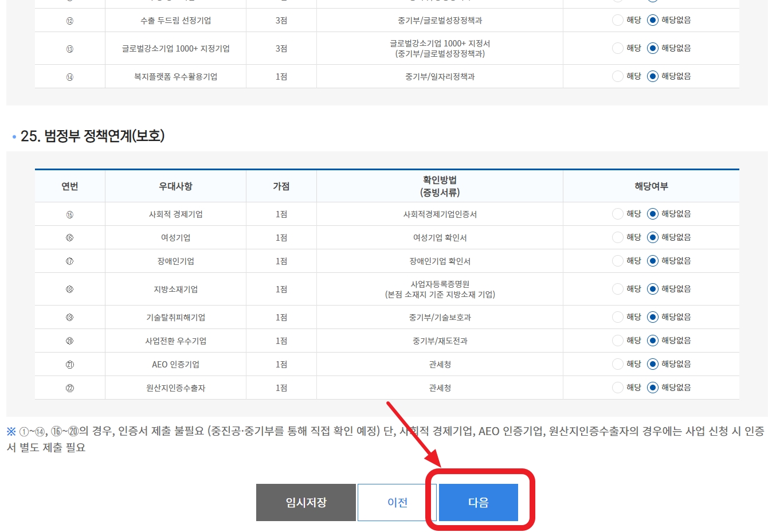
Task: Select 해당없음 for 장애인기업
Action: point(652,261)
